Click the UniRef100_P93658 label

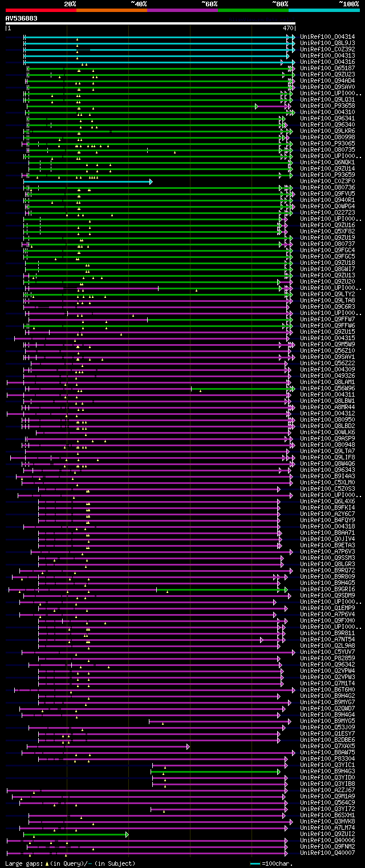328,106
